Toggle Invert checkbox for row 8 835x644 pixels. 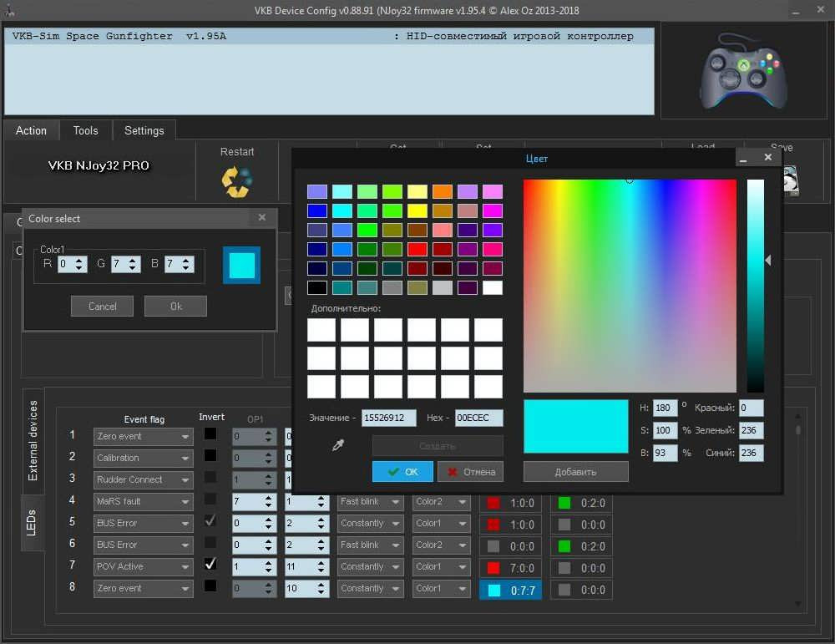click(210, 586)
